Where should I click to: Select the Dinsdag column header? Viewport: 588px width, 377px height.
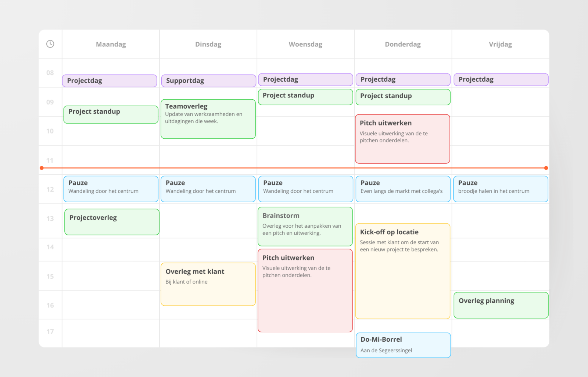208,45
